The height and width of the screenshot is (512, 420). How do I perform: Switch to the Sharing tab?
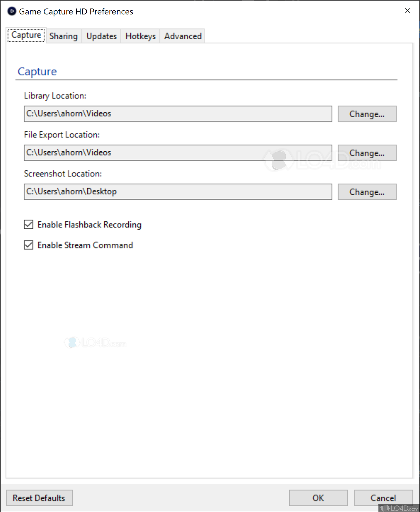pyautogui.click(x=63, y=36)
